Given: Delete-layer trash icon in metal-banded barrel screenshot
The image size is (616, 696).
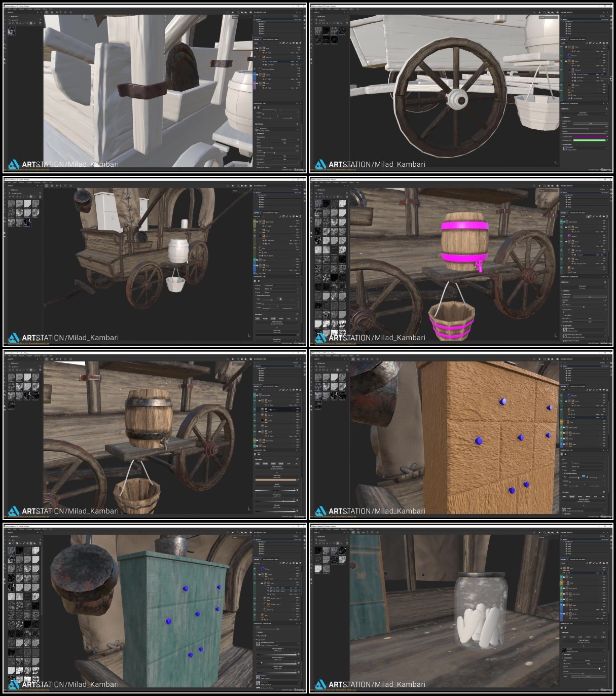Looking at the screenshot, I should coord(300,390).
